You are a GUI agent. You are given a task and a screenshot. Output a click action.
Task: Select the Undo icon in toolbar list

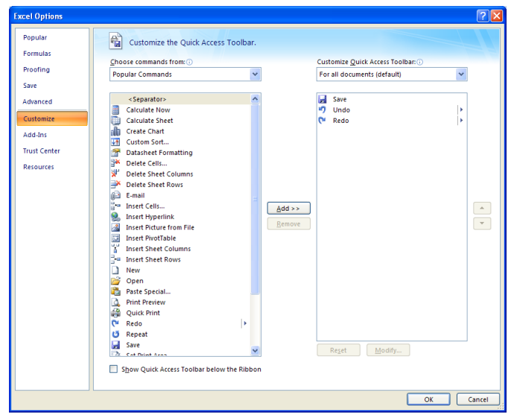(x=323, y=109)
